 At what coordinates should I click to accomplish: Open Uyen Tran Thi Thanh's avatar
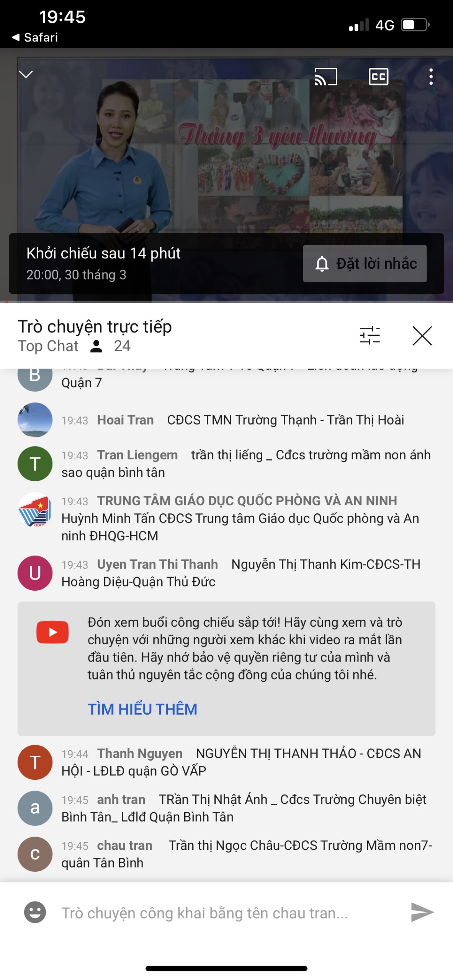[x=35, y=573]
